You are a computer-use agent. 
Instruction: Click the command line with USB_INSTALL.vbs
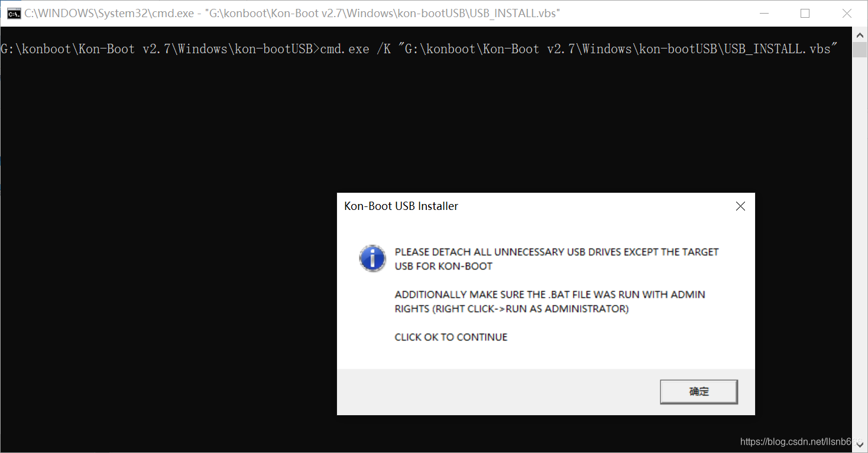419,49
